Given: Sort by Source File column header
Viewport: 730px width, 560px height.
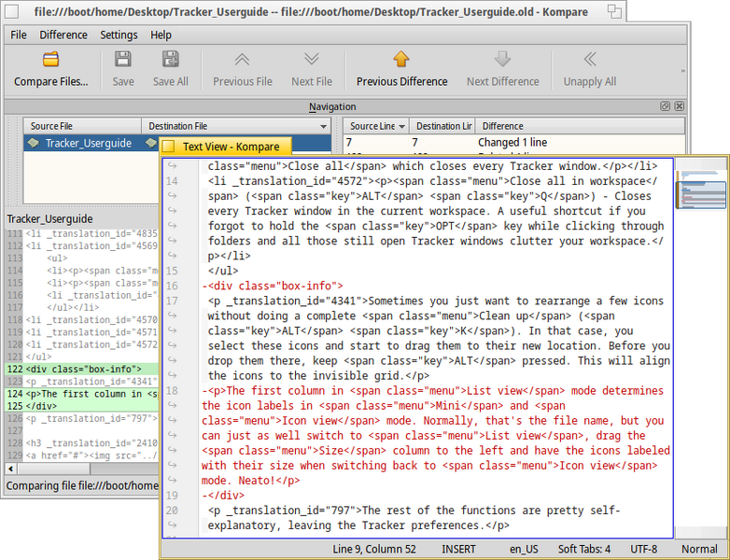Looking at the screenshot, I should pos(82,126).
